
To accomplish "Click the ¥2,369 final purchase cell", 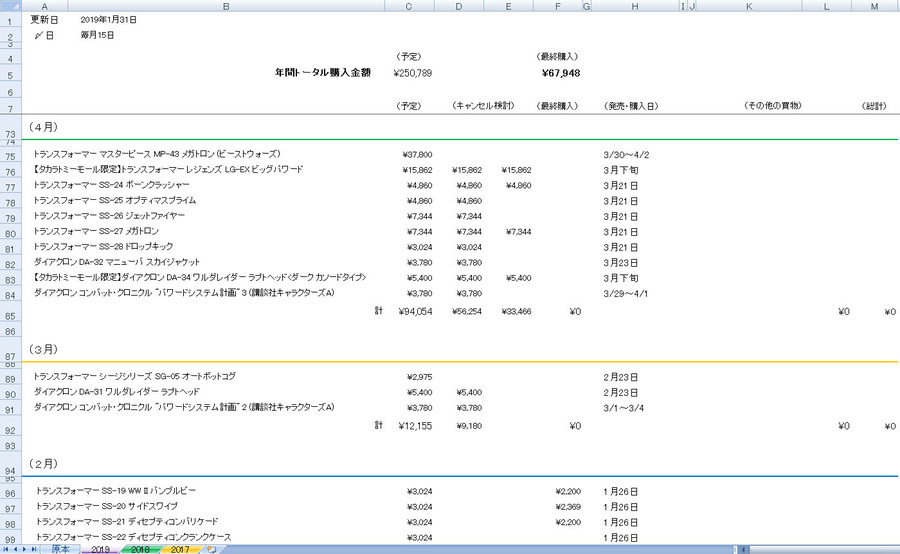I will click(568, 507).
